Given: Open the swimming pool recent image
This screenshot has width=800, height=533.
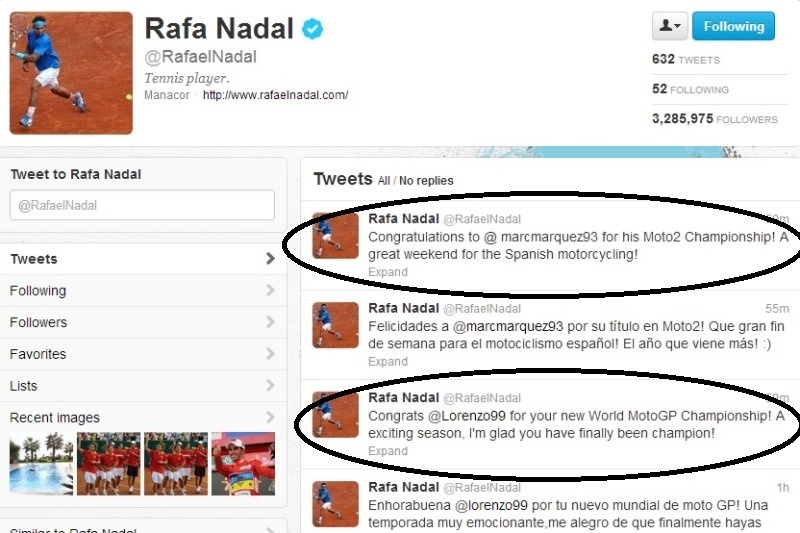Looking at the screenshot, I should (x=41, y=464).
